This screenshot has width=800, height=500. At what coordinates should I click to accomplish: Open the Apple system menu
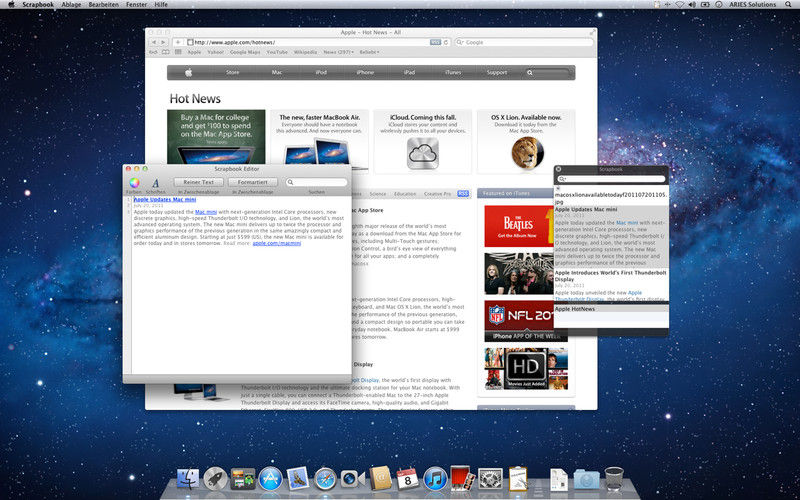pos(11,5)
